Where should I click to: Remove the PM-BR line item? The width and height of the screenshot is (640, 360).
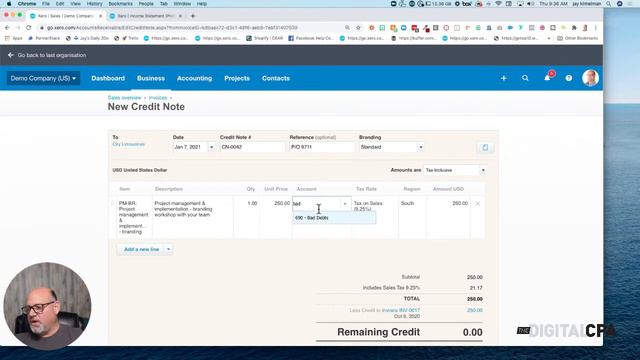(x=478, y=203)
